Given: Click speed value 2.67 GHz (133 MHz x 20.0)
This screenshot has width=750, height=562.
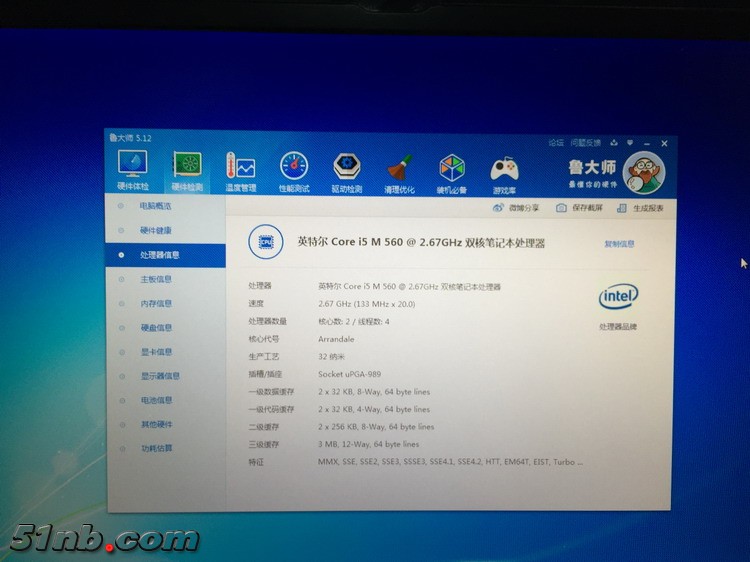Looking at the screenshot, I should 366,304.
